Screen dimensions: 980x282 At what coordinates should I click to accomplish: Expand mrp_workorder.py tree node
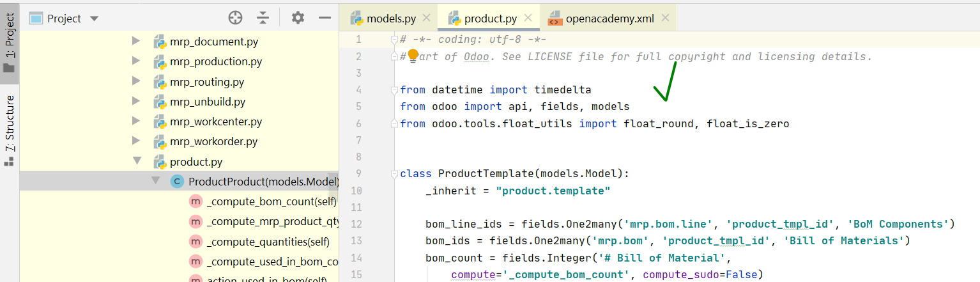pos(135,141)
